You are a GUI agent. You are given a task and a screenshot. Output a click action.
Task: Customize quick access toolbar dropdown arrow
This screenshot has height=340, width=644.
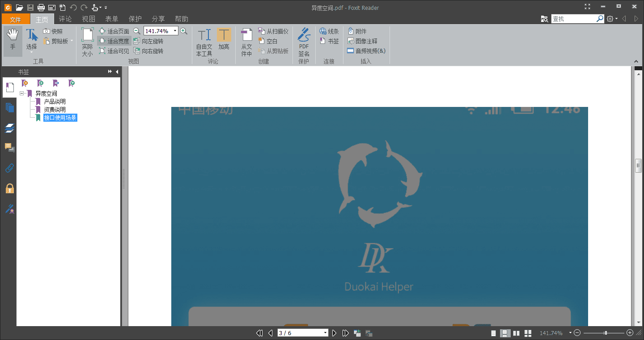tap(106, 8)
